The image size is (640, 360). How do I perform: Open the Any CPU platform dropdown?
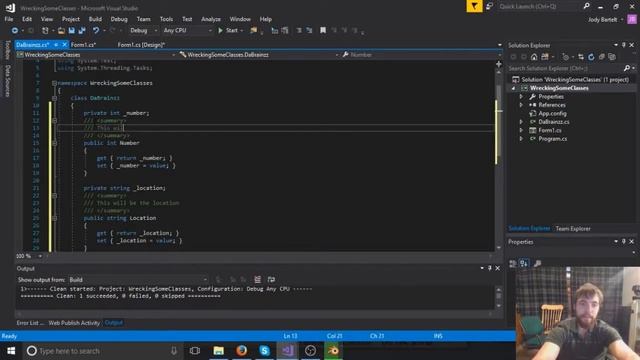(187, 31)
